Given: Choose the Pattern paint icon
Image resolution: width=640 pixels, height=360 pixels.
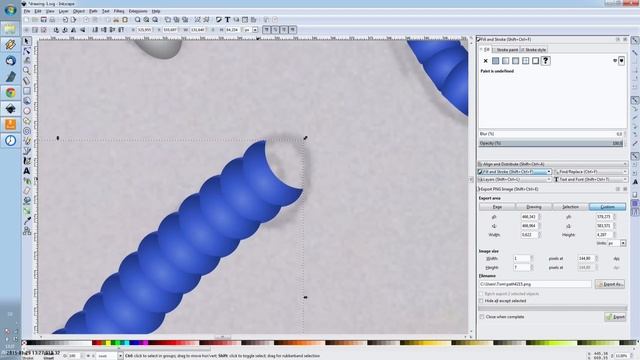Looking at the screenshot, I should click(526, 61).
